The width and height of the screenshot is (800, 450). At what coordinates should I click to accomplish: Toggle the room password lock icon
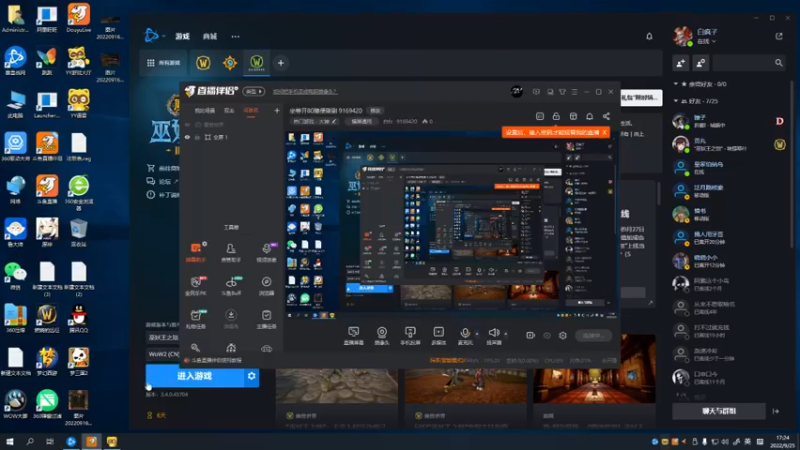pyautogui.click(x=556, y=116)
